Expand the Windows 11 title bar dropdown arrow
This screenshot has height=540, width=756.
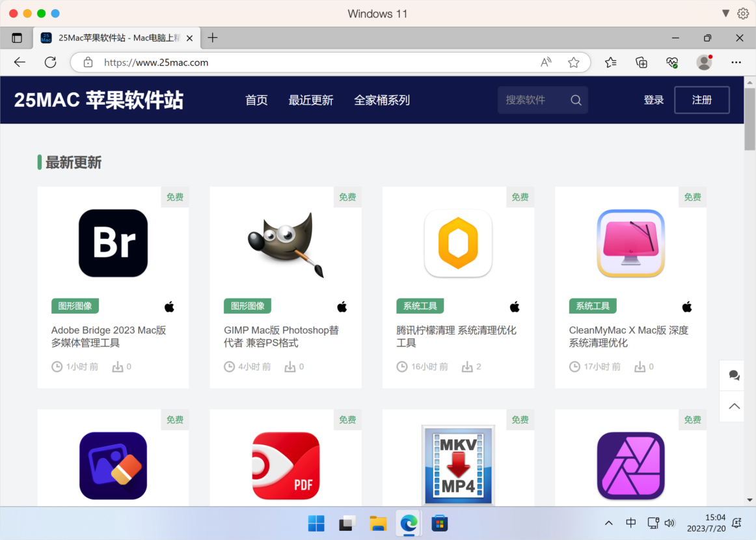[725, 13]
